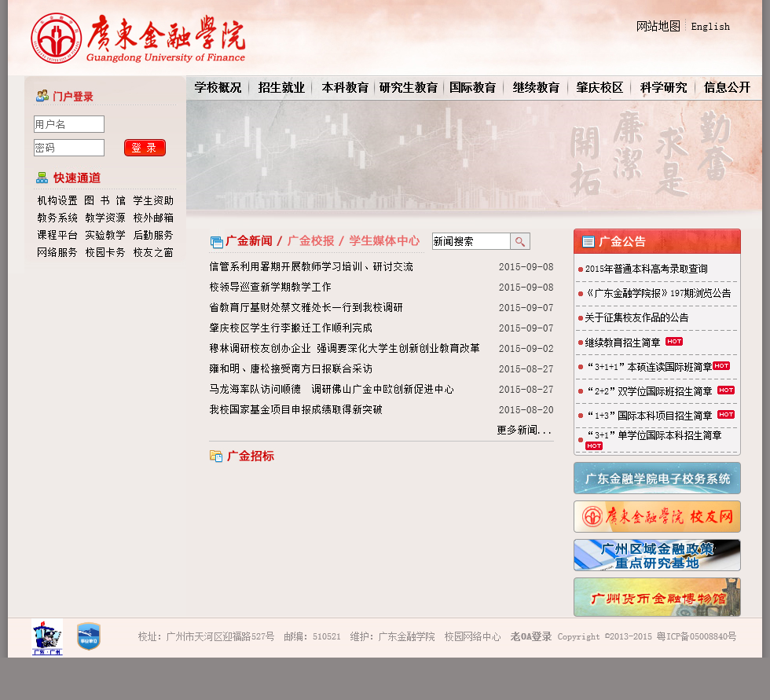
Task: Click the 快速通道 network icon
Action: click(x=42, y=178)
